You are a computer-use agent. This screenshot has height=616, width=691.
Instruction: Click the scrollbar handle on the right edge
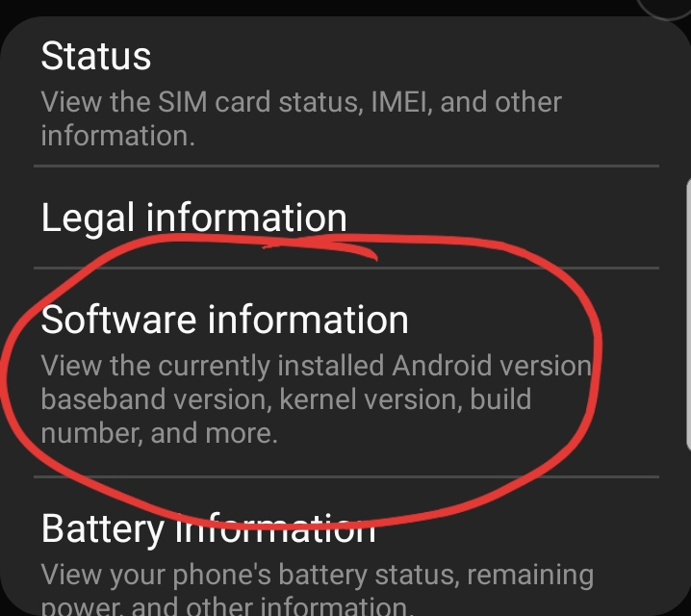coord(688,315)
